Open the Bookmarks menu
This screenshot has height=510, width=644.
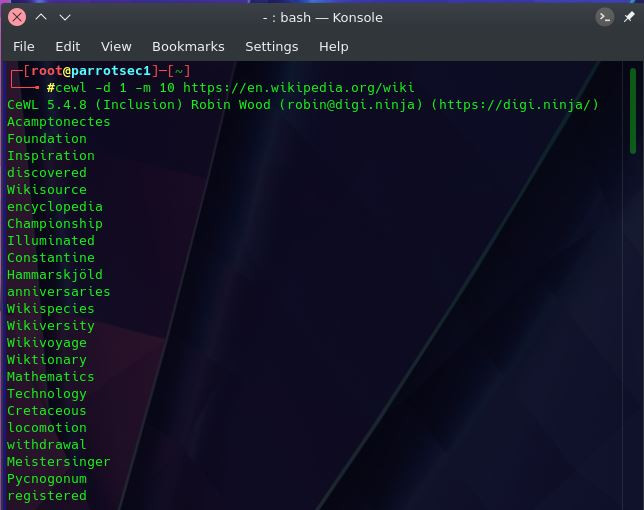pos(188,46)
